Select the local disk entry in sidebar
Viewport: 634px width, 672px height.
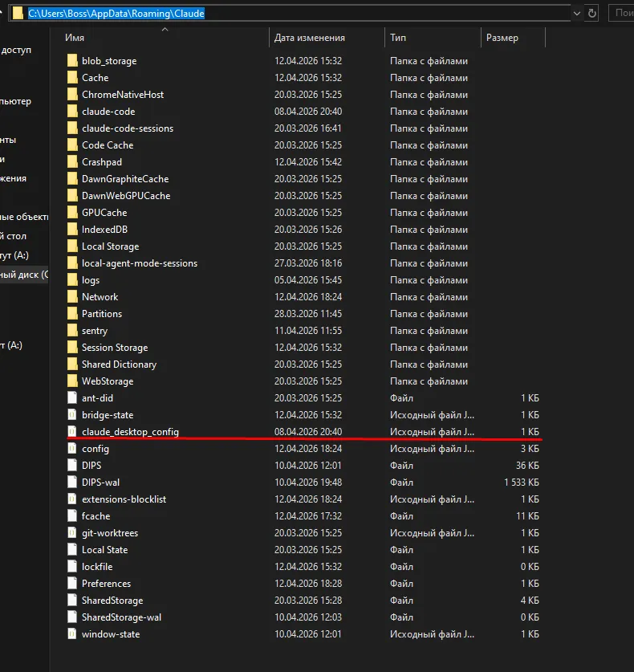[24, 275]
